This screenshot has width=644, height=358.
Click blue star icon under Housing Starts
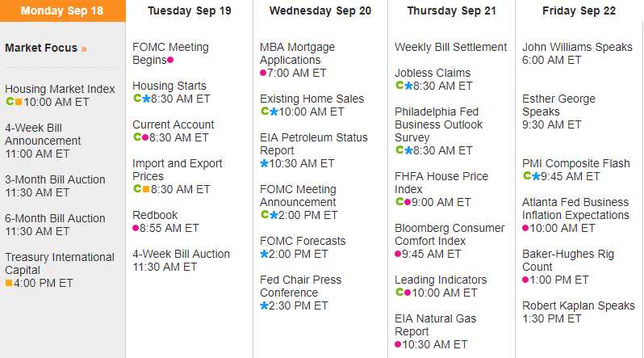(x=146, y=99)
